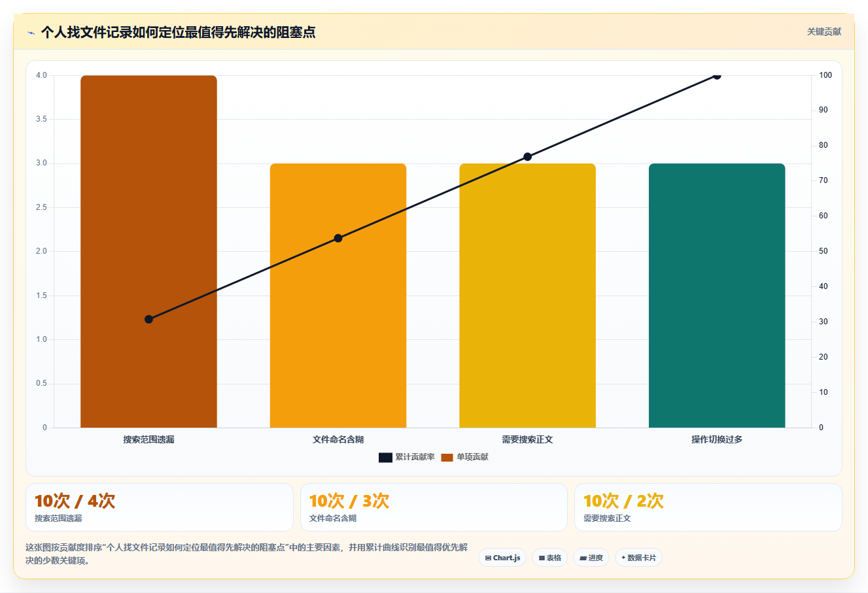Click the 4.0 tick on the left axis
868x593 pixels.
click(41, 75)
